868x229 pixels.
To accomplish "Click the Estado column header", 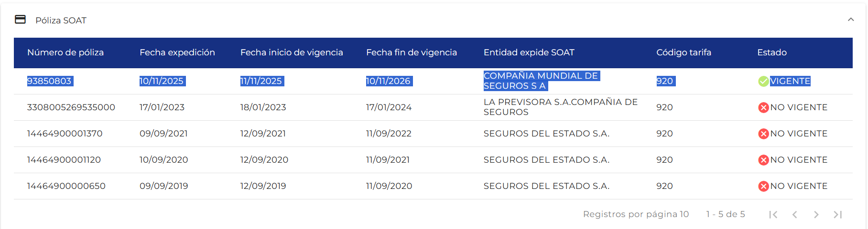I will pyautogui.click(x=771, y=52).
